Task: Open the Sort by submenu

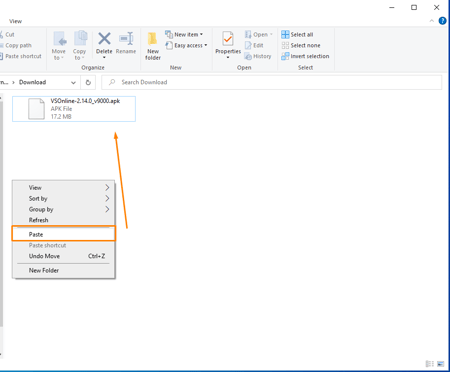Action: pos(64,199)
